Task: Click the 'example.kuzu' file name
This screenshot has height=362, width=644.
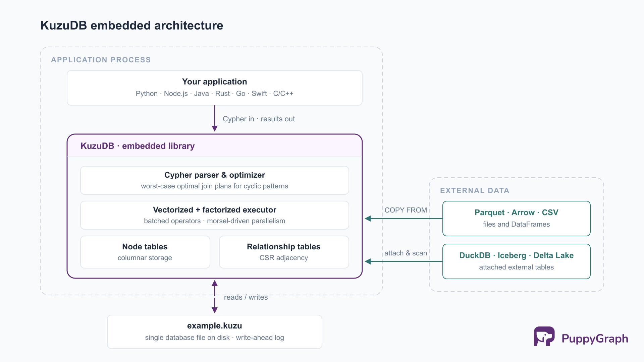Action: pyautogui.click(x=215, y=325)
